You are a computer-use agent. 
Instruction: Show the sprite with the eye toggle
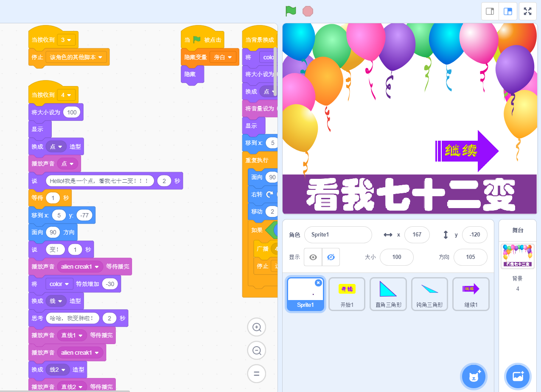pos(313,257)
